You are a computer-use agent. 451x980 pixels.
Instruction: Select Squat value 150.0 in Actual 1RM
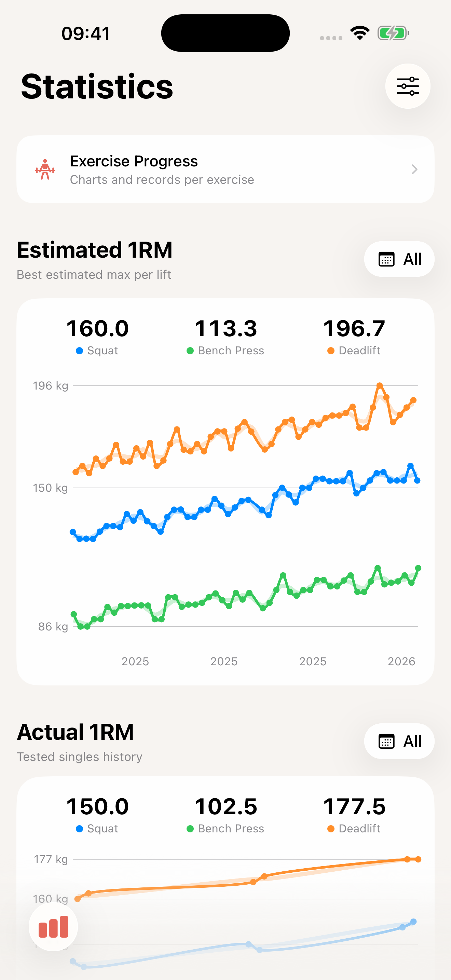point(97,806)
